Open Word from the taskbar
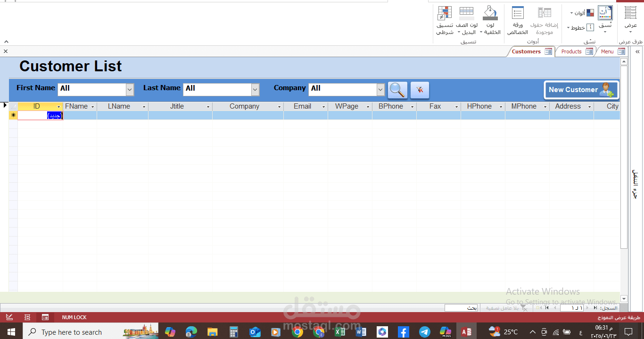 point(361,332)
